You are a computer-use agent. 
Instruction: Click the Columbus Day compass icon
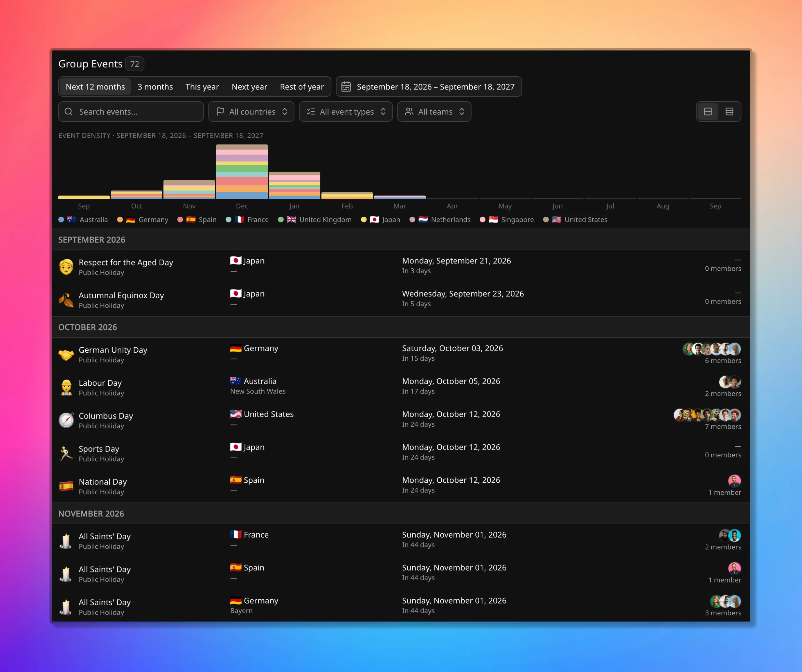pos(66,420)
